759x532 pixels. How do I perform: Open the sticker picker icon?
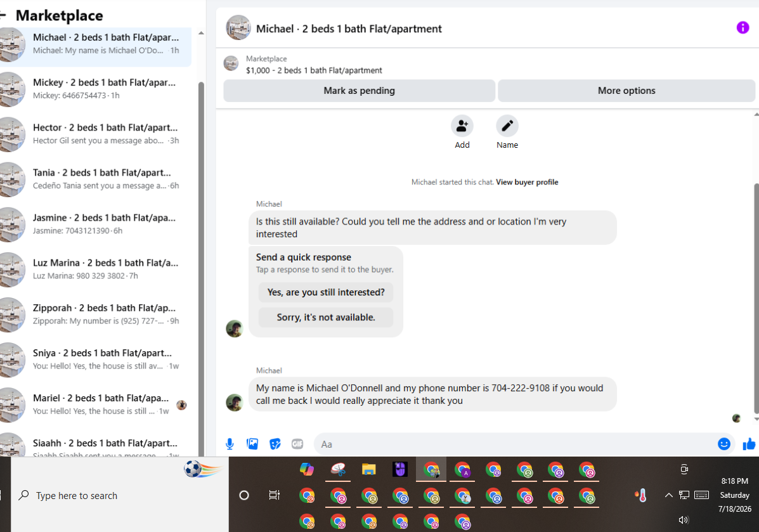pyautogui.click(x=275, y=444)
